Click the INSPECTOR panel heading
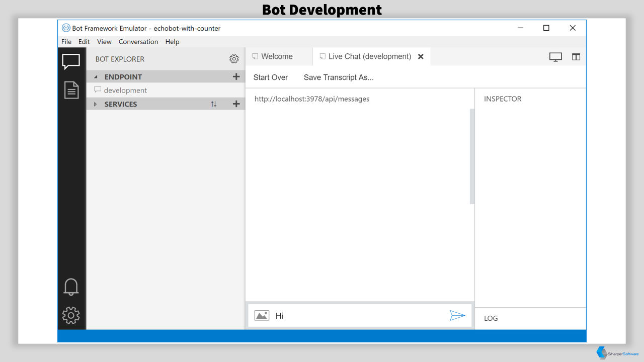 click(x=503, y=99)
